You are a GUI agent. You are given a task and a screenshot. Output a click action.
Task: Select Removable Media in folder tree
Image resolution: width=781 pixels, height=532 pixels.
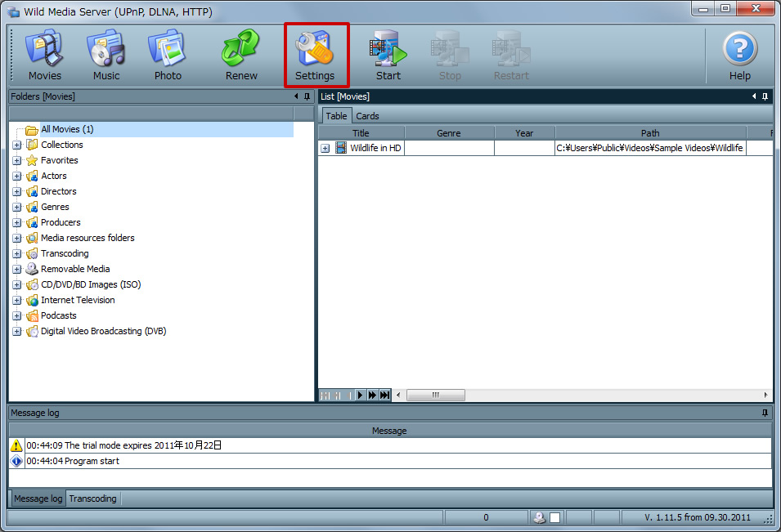[x=75, y=269]
